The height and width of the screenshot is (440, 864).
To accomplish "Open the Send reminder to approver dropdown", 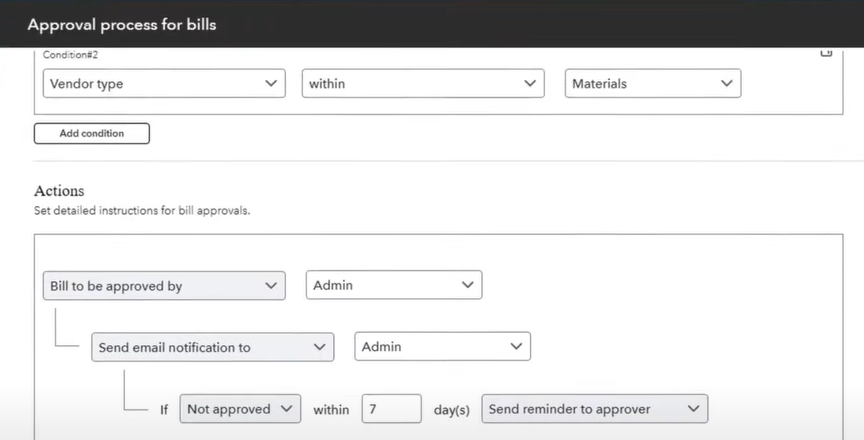I will click(595, 409).
